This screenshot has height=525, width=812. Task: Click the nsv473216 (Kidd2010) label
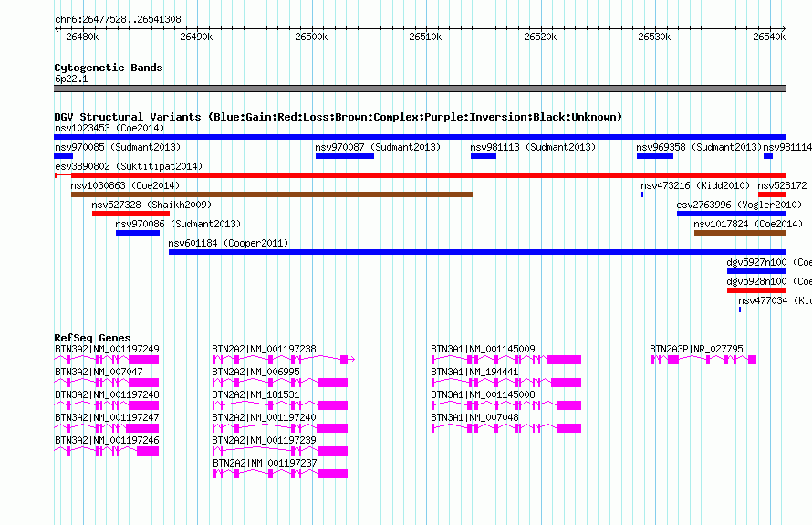click(695, 185)
